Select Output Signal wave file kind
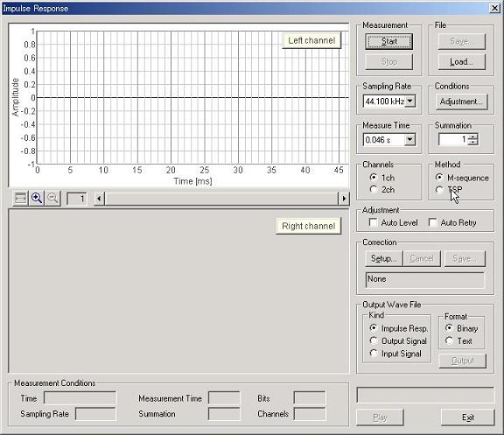The image size is (504, 435). (374, 340)
